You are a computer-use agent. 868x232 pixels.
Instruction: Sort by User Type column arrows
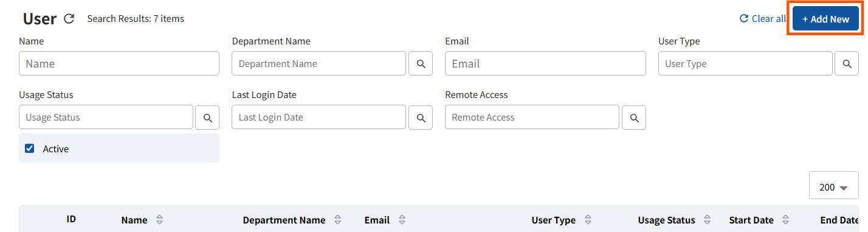[x=588, y=220]
